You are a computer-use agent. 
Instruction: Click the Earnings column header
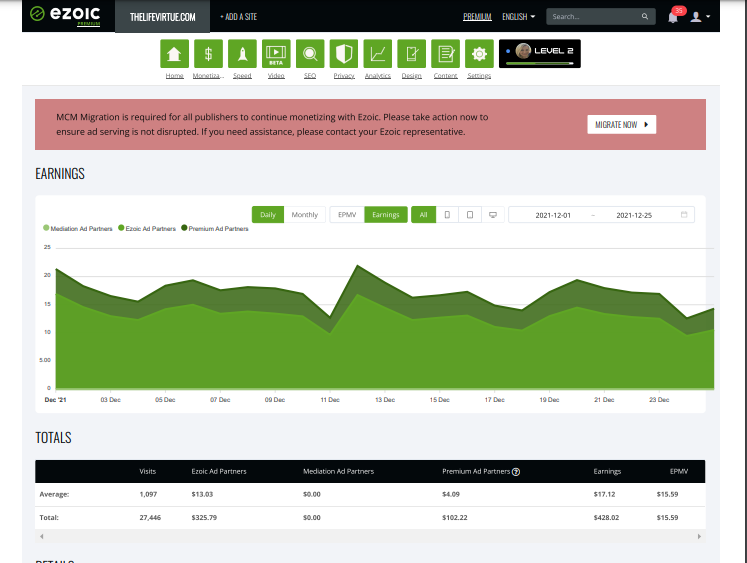(x=607, y=472)
